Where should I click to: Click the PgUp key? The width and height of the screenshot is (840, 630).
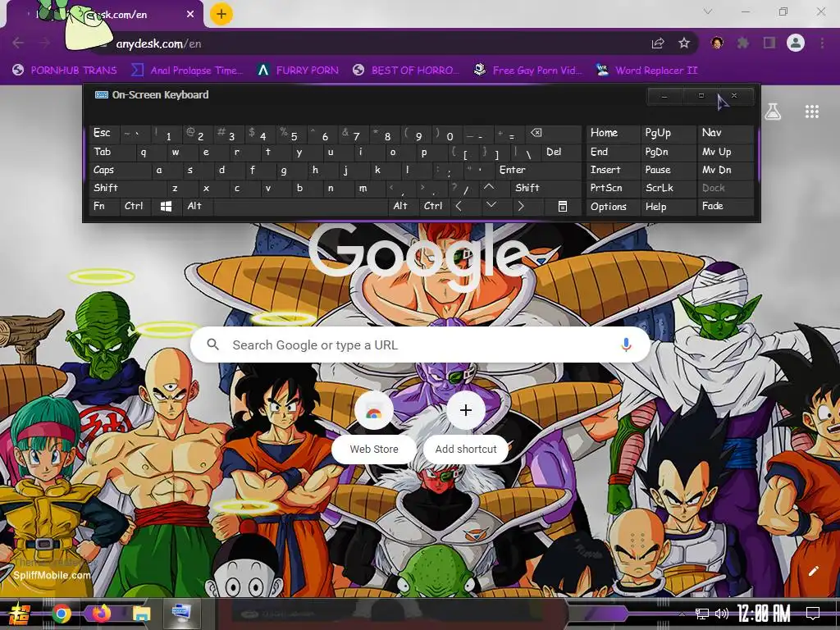pos(668,134)
